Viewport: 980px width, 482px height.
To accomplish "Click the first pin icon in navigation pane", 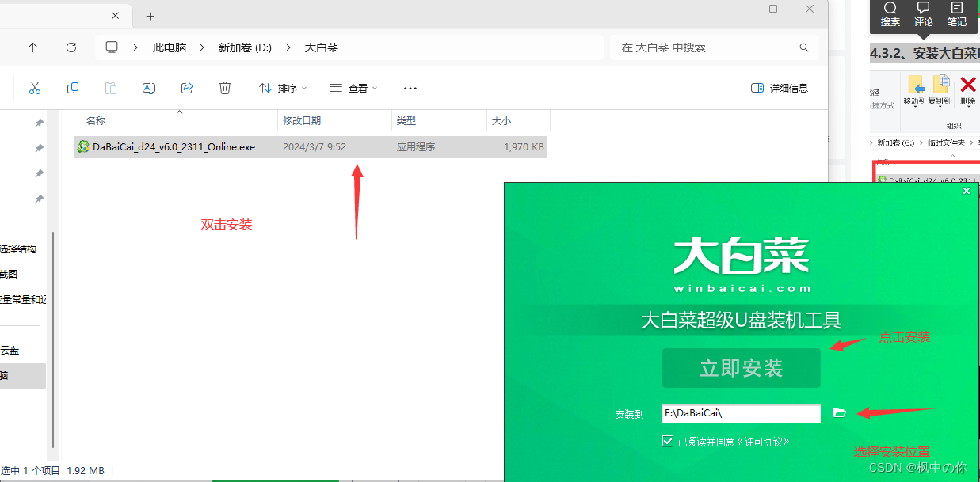I will (39, 123).
